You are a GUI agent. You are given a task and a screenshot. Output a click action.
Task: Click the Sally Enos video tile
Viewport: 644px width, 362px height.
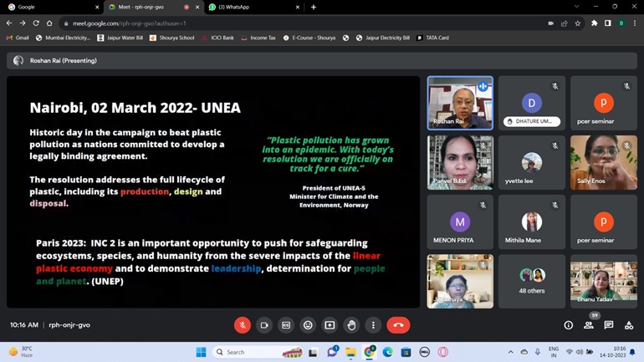tap(603, 162)
